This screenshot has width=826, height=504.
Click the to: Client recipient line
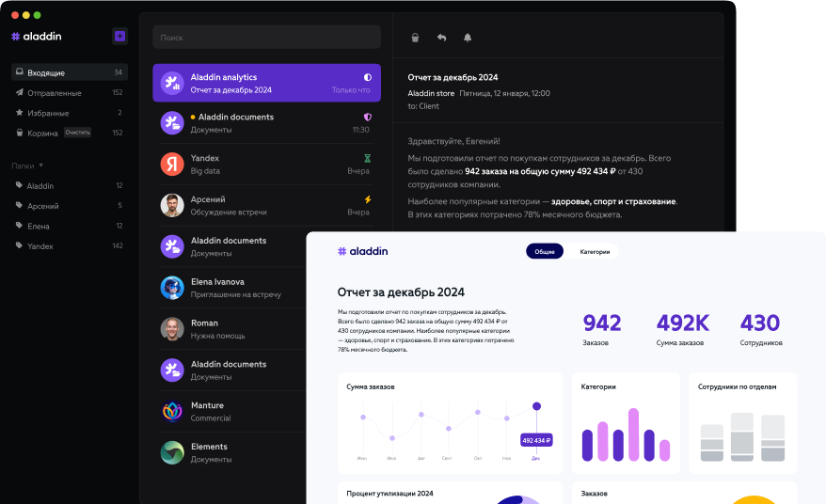pyautogui.click(x=423, y=106)
